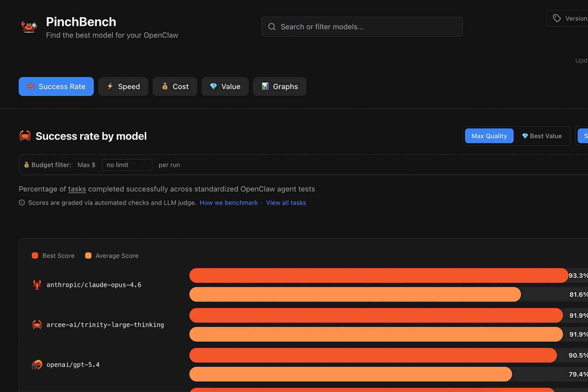This screenshot has height=392, width=588.
Task: Switch to the Best Value option
Action: [x=542, y=136]
